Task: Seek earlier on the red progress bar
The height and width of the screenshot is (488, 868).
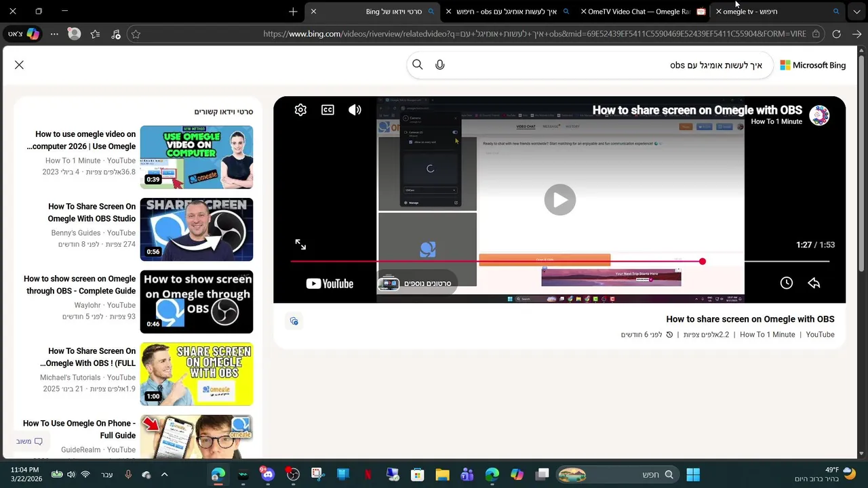Action: tap(496, 261)
